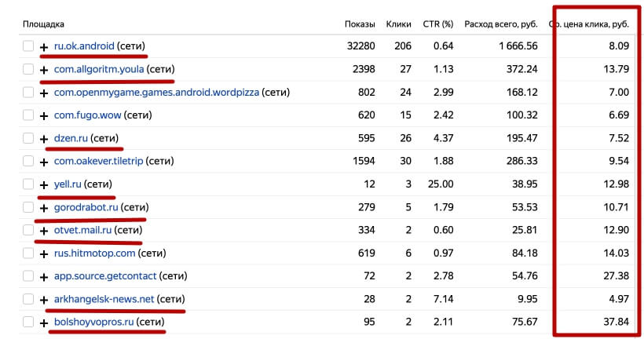This screenshot has width=644, height=339.
Task: Check the dzen.ru placement checkbox
Action: (x=28, y=138)
